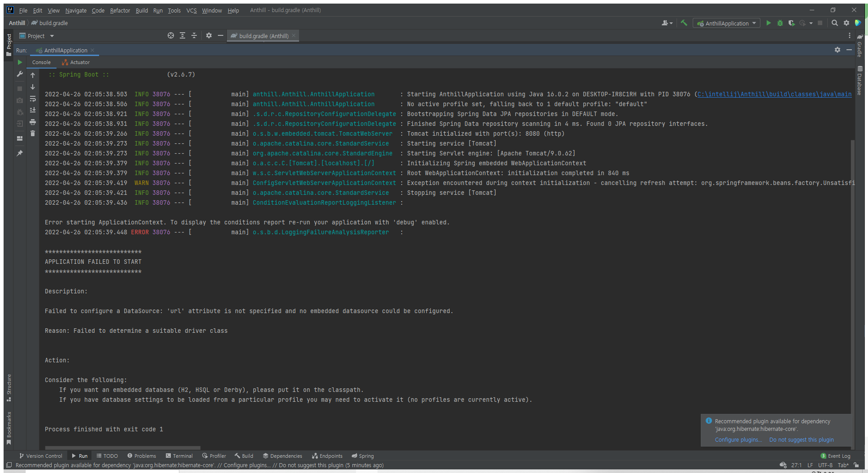Print console output
The width and height of the screenshot is (868, 473).
click(33, 122)
